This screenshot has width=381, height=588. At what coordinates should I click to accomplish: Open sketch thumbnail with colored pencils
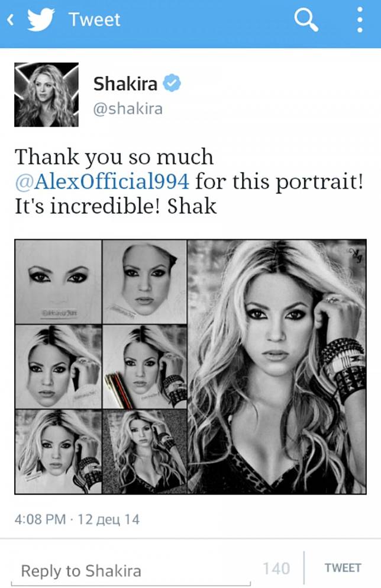144,367
